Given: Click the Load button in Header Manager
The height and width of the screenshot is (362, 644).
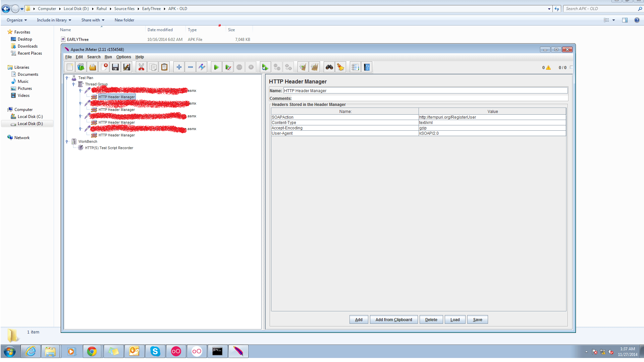Looking at the screenshot, I should pyautogui.click(x=455, y=319).
